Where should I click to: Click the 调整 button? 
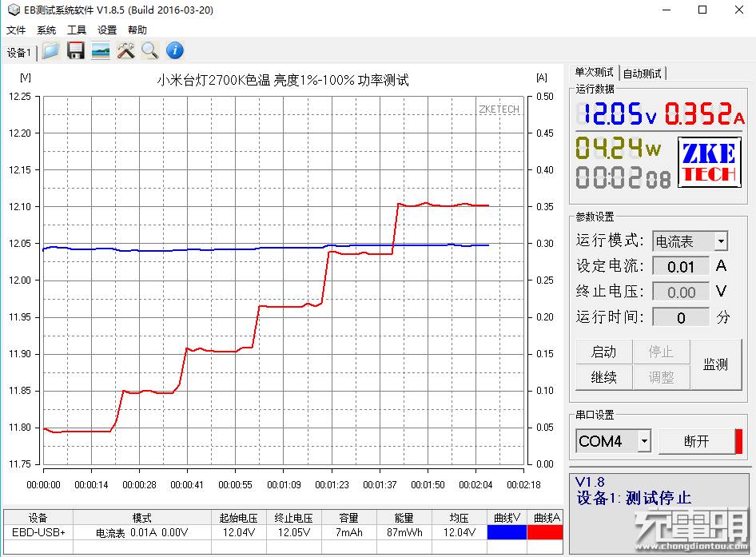[x=661, y=376]
